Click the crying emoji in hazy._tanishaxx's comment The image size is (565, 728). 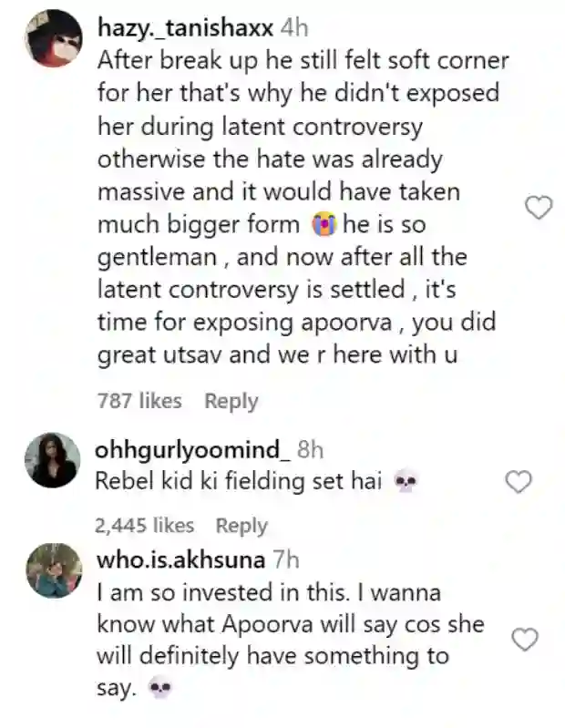point(323,224)
